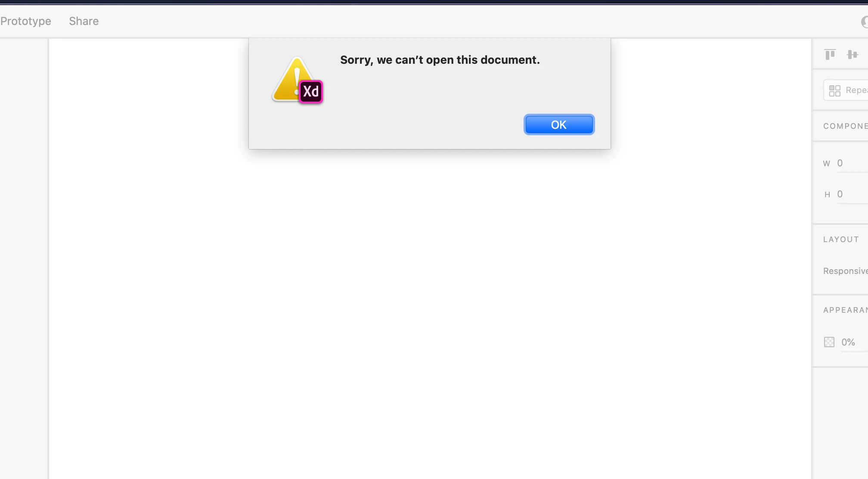Click the W width label
The image size is (868, 479).
tap(827, 164)
